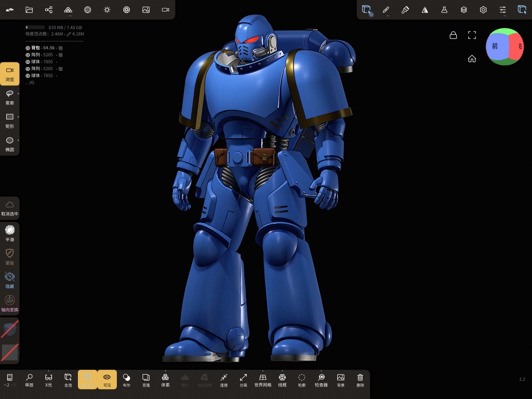The width and height of the screenshot is (532, 399).
Task: Open the selection tool cube menu
Action: pos(367,10)
